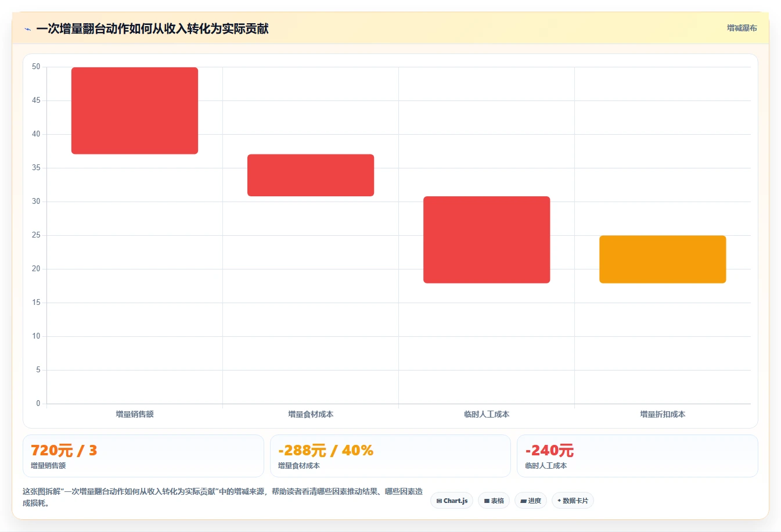Image resolution: width=781 pixels, height=532 pixels.
Task: Click the 增减瀑布 label in the header
Action: pyautogui.click(x=742, y=28)
